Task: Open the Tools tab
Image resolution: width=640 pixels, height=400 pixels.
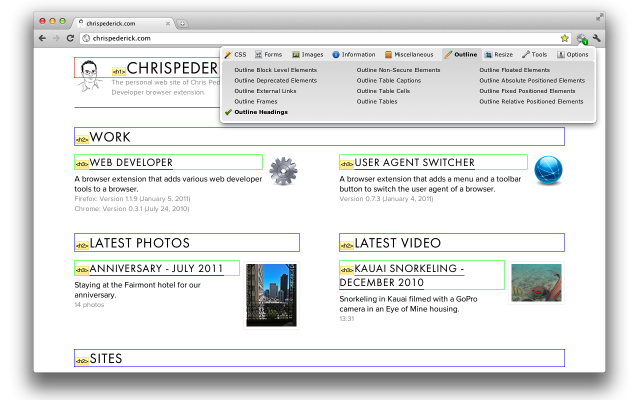Action: point(534,54)
